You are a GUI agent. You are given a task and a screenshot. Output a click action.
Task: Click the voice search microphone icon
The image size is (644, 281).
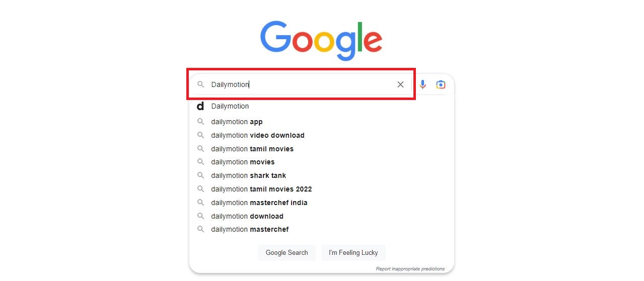pos(422,84)
